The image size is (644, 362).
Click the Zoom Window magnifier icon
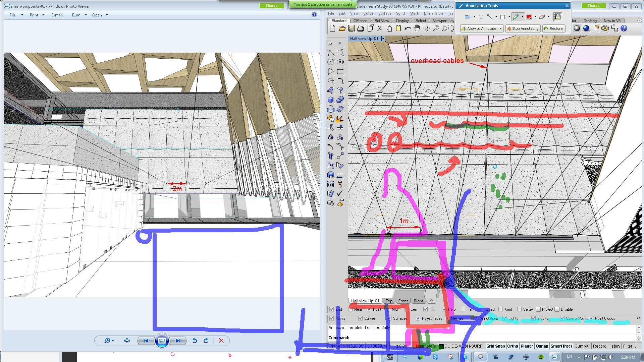coord(445,28)
